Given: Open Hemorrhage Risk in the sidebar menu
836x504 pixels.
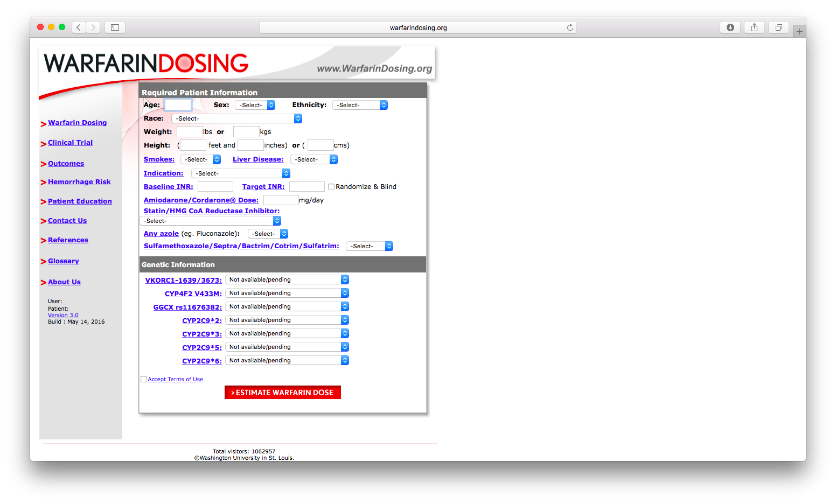Looking at the screenshot, I should coord(79,182).
